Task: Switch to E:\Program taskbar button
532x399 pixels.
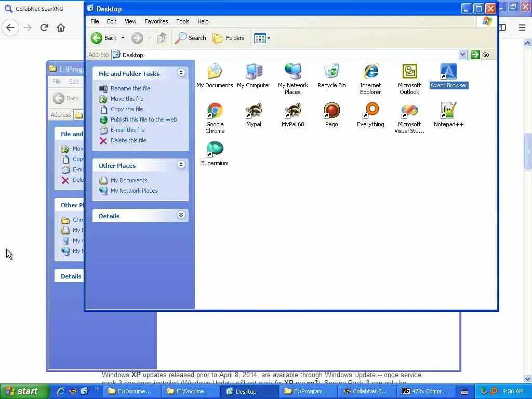Action: (x=308, y=392)
